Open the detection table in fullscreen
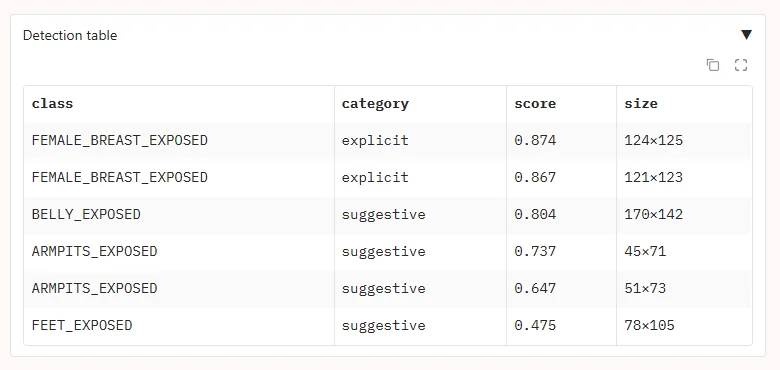780x370 pixels. (741, 65)
